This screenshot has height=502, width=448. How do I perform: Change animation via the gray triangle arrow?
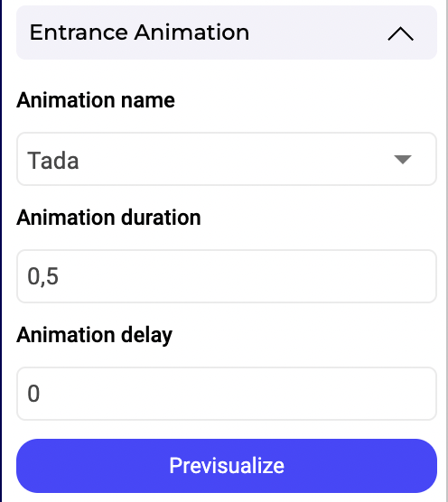pos(403,159)
